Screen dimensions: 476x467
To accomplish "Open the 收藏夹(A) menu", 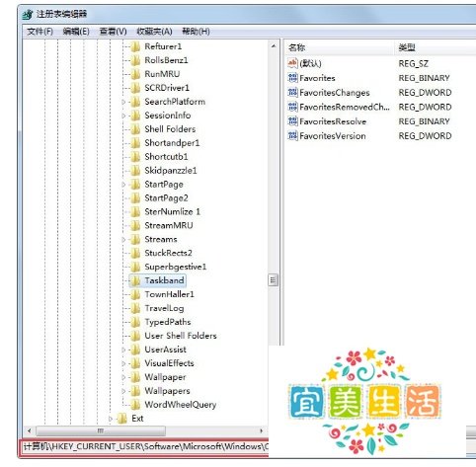I will [x=154, y=32].
